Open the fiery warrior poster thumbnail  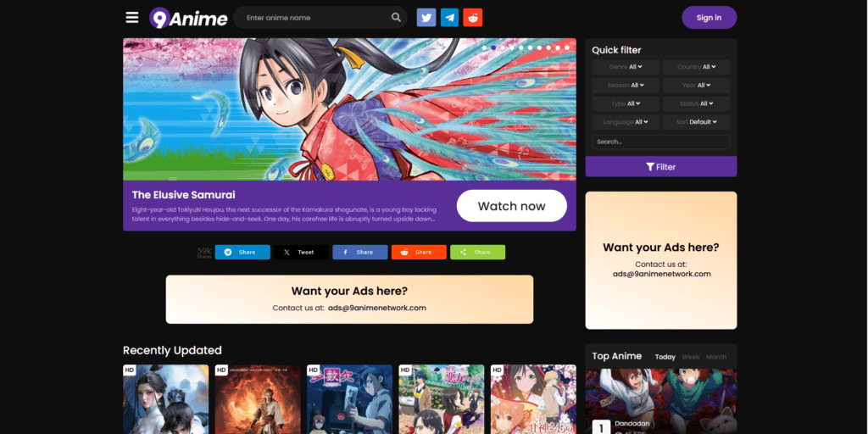pyautogui.click(x=258, y=399)
